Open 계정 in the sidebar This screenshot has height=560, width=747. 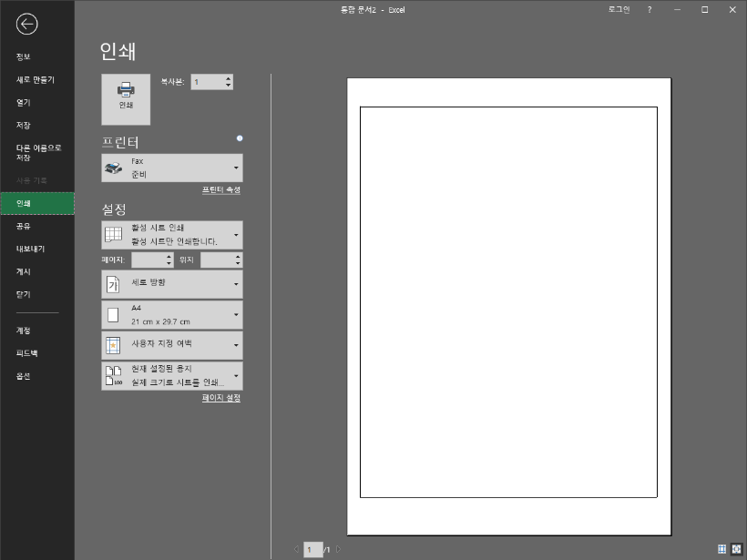(x=37, y=331)
